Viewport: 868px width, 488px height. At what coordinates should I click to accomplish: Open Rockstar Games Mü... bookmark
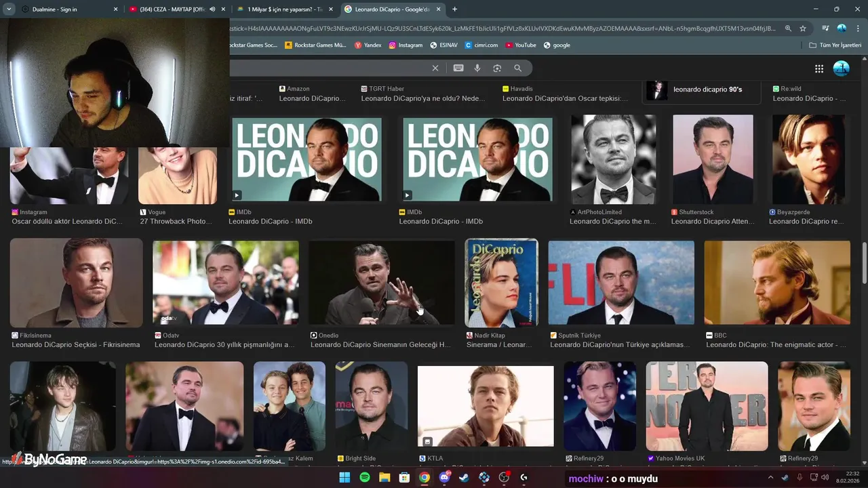pyautogui.click(x=316, y=45)
